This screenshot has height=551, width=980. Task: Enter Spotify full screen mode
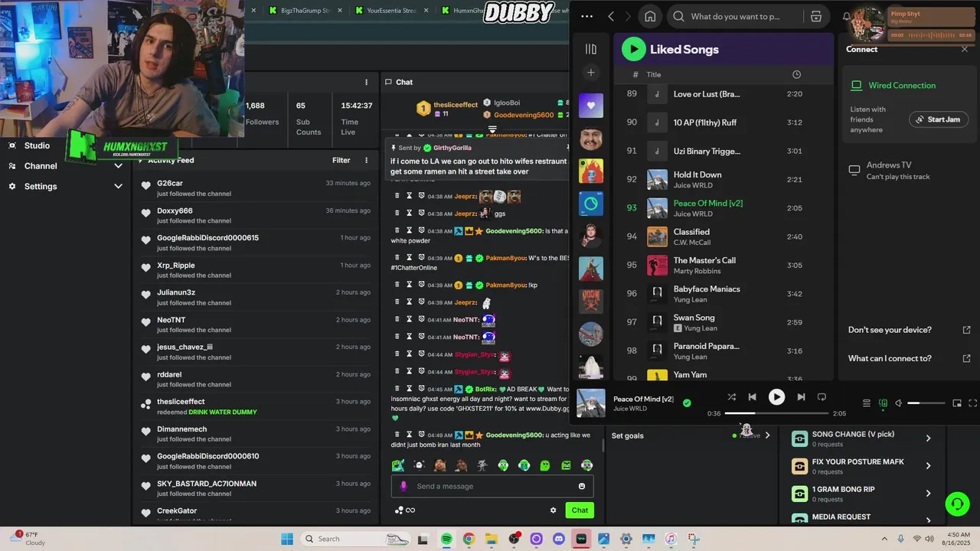point(973,403)
